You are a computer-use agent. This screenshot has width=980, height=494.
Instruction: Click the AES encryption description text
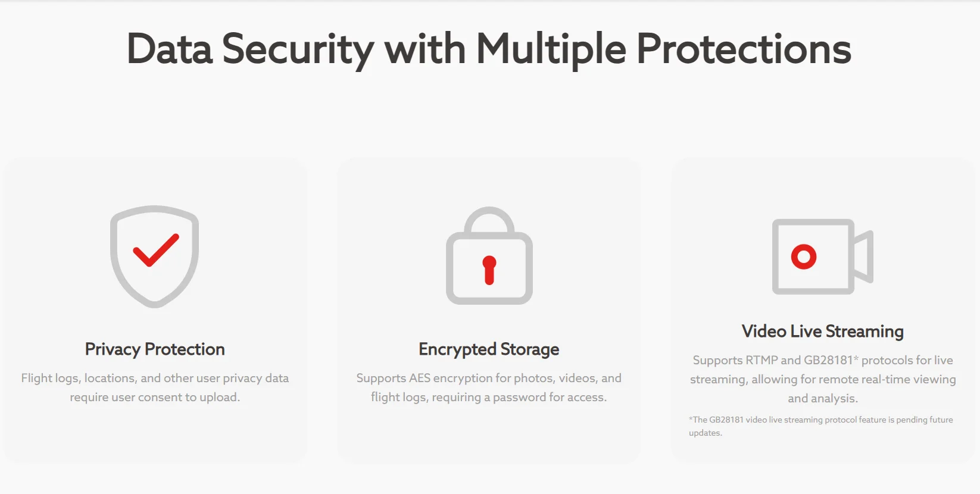(489, 387)
